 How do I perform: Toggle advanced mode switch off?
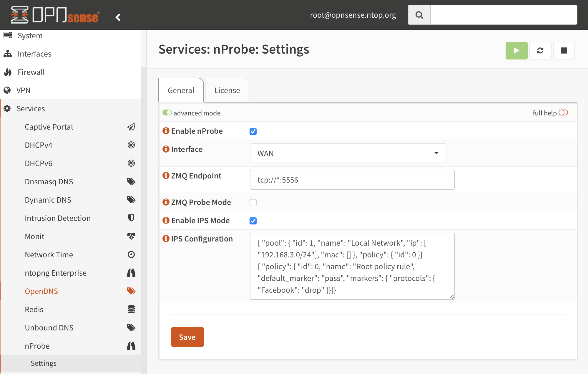167,112
